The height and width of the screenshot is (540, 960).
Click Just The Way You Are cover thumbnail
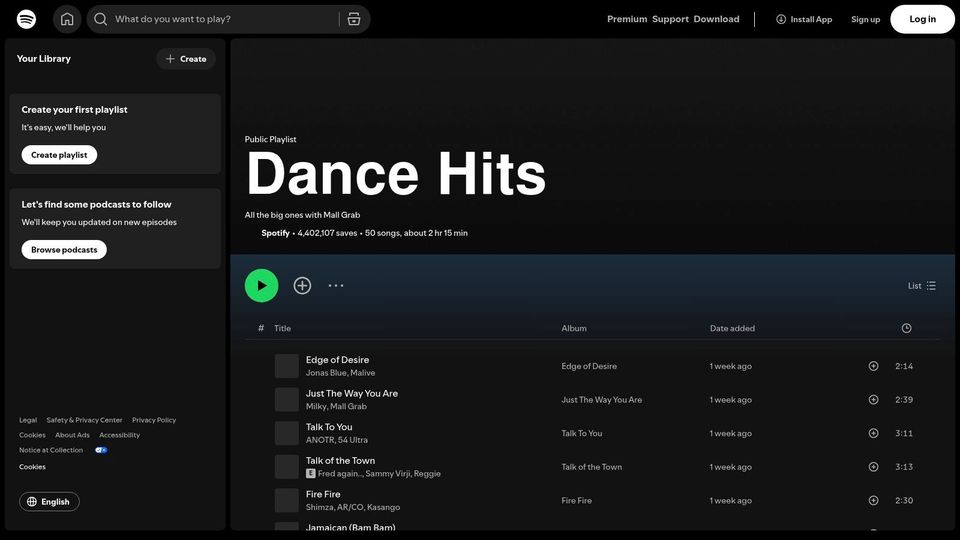287,400
